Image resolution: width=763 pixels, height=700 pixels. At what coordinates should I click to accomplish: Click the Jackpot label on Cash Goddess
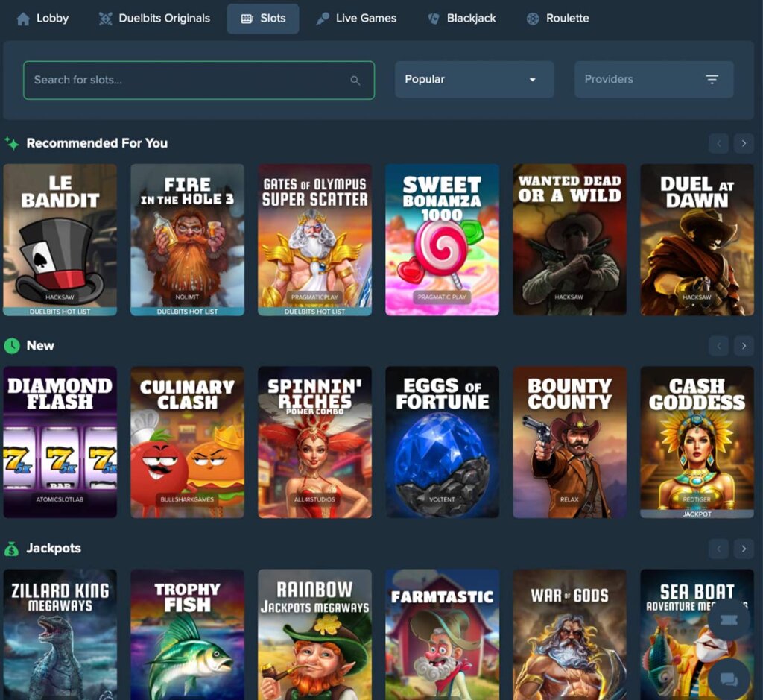click(697, 514)
